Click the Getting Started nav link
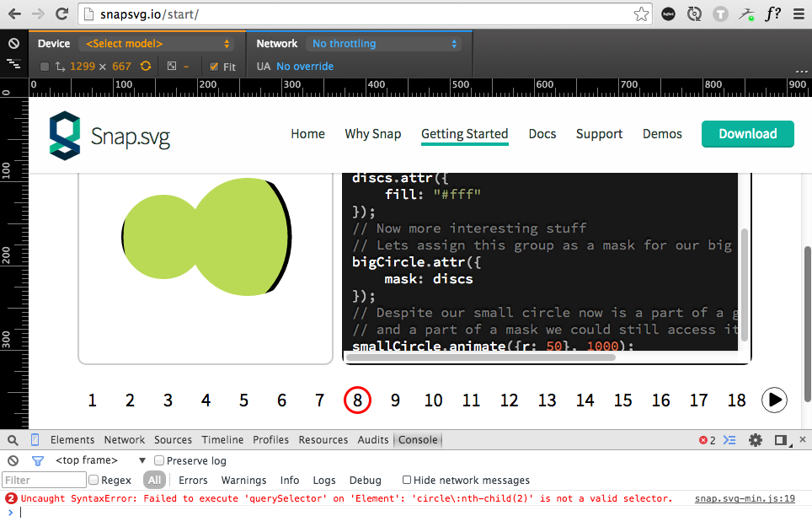 464,134
